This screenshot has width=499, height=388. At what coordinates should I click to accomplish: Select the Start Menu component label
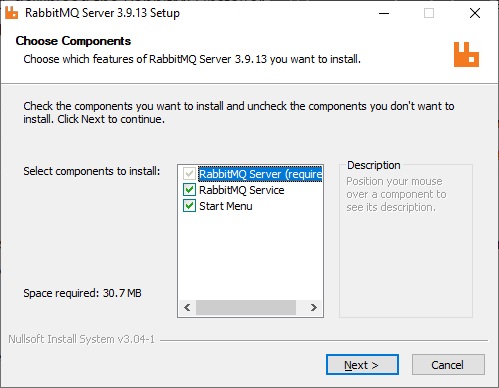[226, 206]
